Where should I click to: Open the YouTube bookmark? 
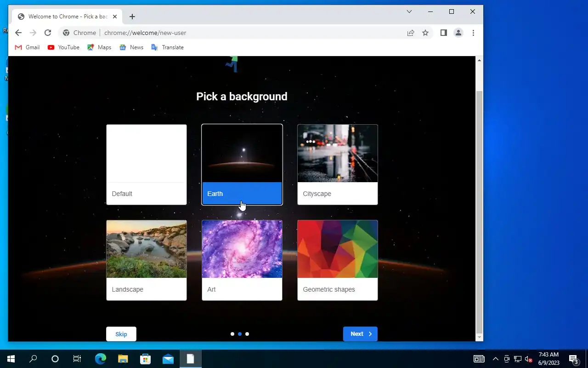(63, 47)
